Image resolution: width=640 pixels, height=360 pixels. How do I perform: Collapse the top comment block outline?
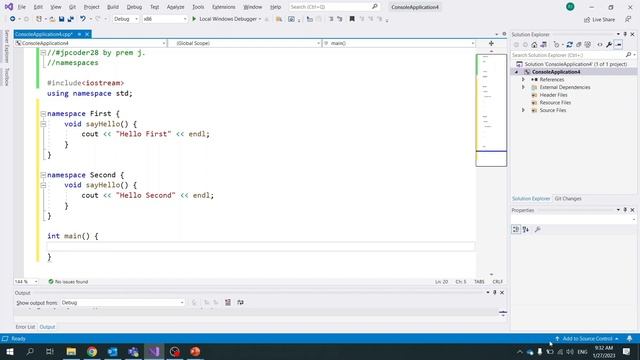click(43, 53)
